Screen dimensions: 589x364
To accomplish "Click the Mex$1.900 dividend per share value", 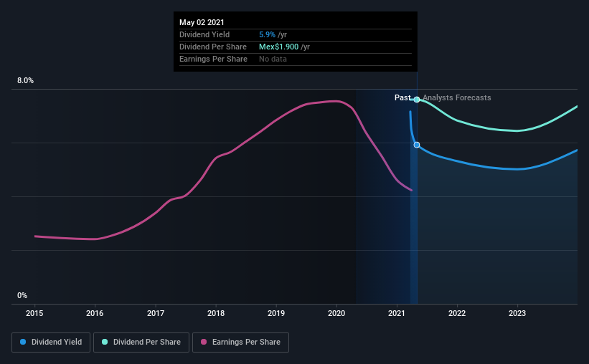I will tap(279, 47).
